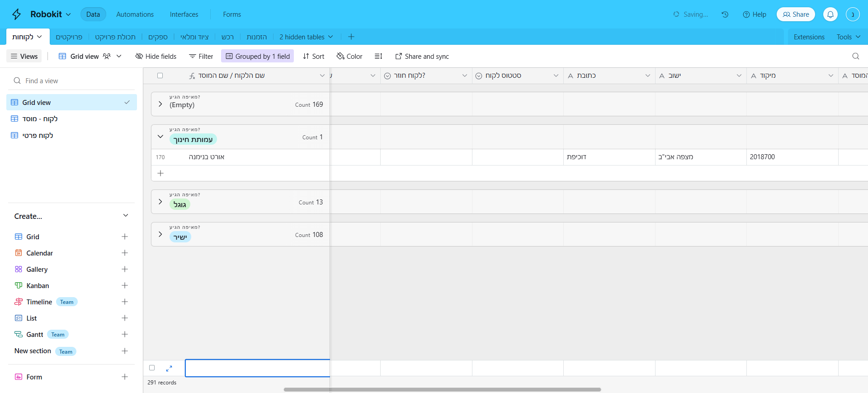Click the Color toolbar option
This screenshot has height=393, width=868.
point(349,56)
